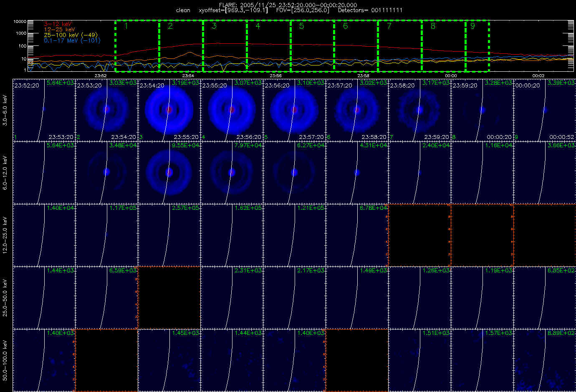576x392 pixels.
Task: Click the 'FLARE: 2005/11/25' title line
Action: point(288,5)
